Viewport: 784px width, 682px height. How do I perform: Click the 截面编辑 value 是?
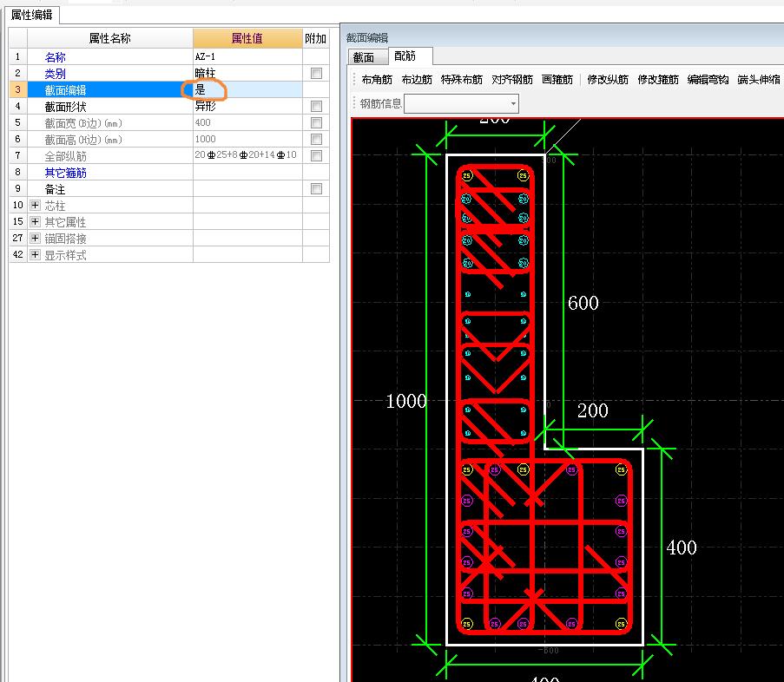click(x=201, y=90)
